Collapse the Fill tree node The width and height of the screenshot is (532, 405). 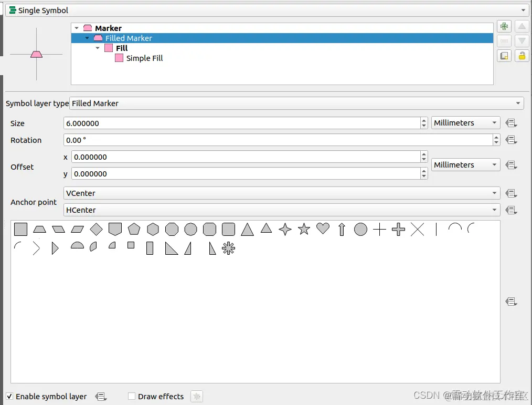click(x=98, y=48)
